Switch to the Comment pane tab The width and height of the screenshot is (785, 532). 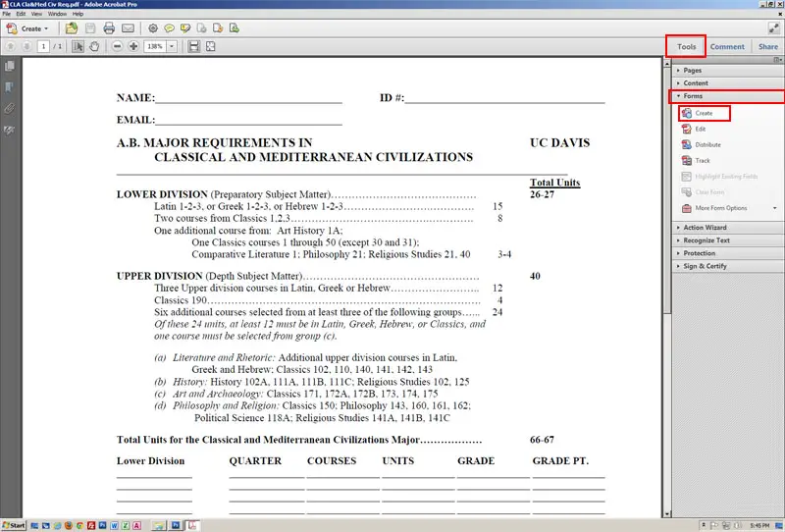727,46
